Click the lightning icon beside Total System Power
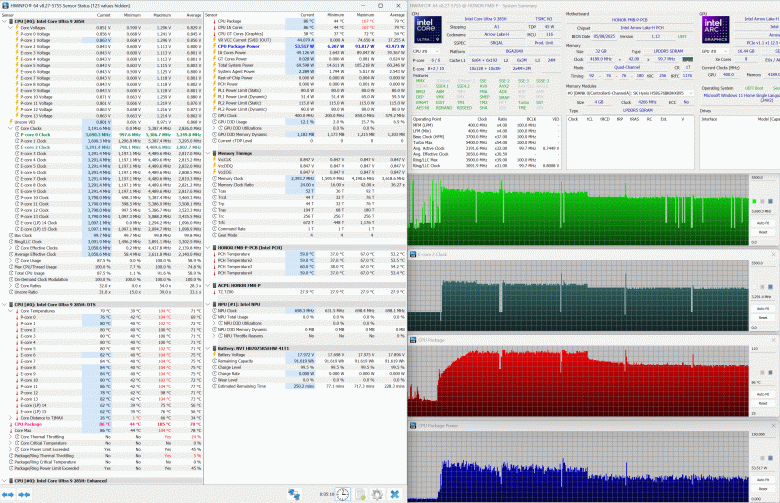Viewport: 780px width, 503px height. tap(214, 65)
